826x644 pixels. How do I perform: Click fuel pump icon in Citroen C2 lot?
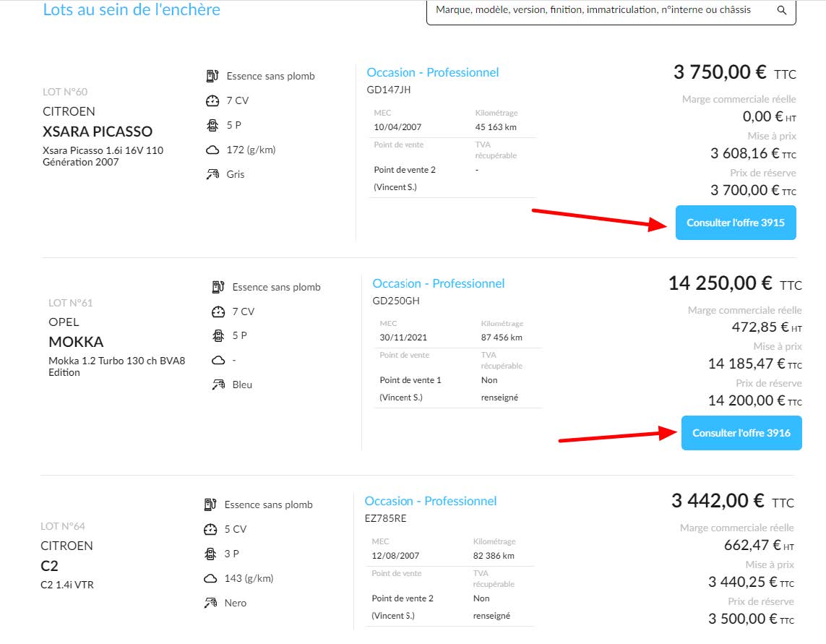(x=210, y=505)
